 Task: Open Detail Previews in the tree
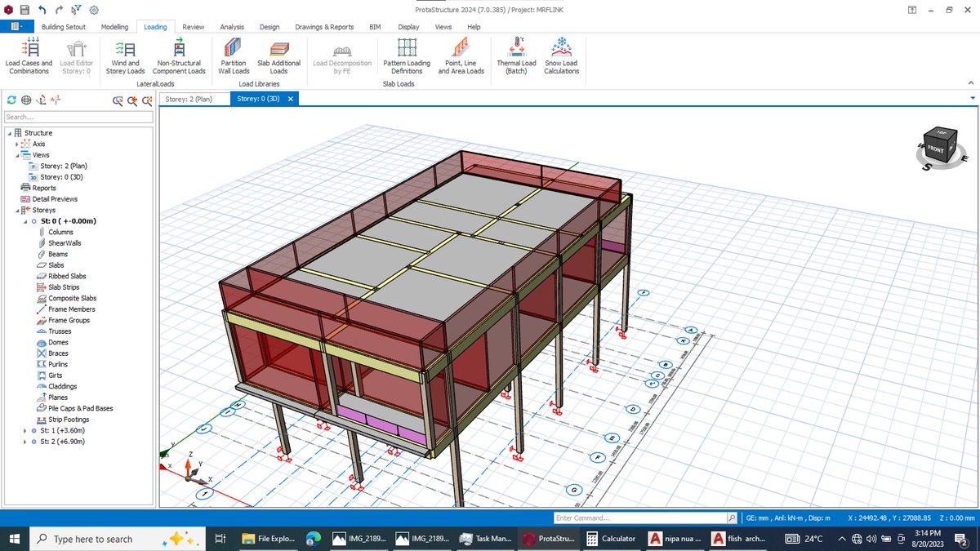click(55, 199)
